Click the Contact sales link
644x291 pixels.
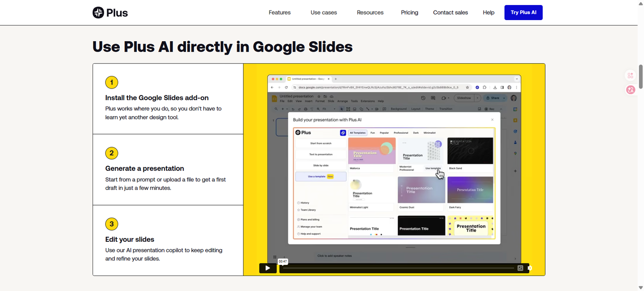click(450, 13)
